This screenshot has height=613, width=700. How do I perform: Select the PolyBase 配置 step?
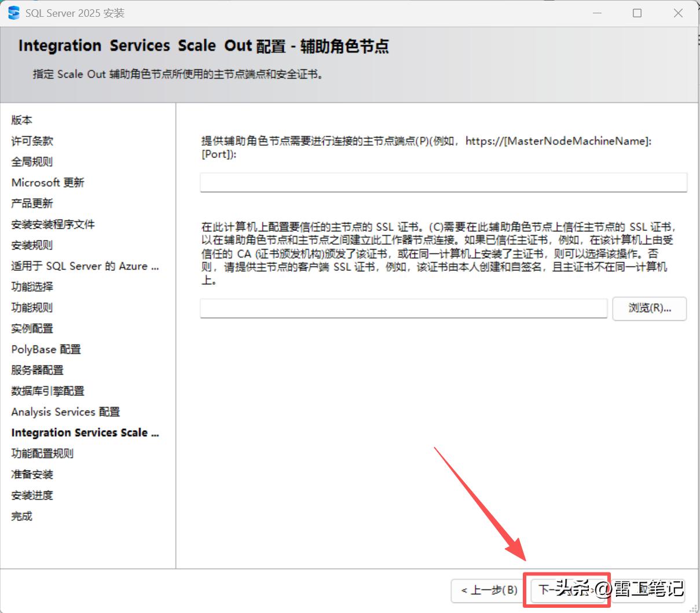(46, 349)
